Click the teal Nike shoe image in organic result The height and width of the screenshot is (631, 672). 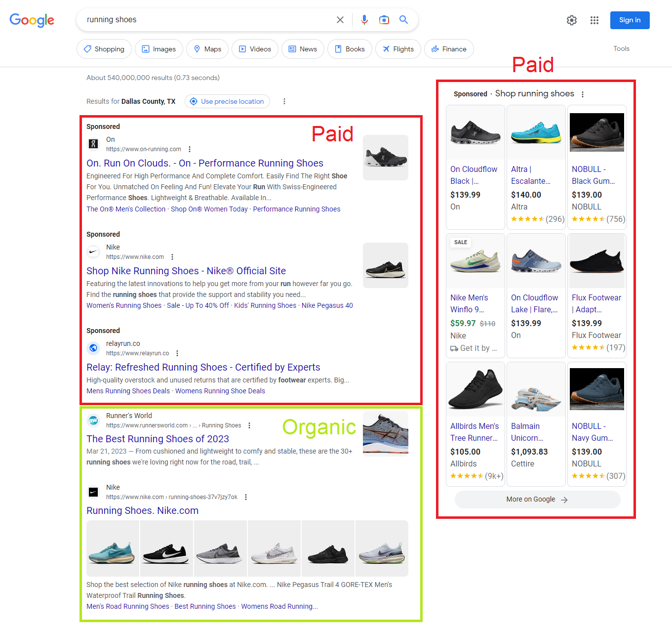113,548
